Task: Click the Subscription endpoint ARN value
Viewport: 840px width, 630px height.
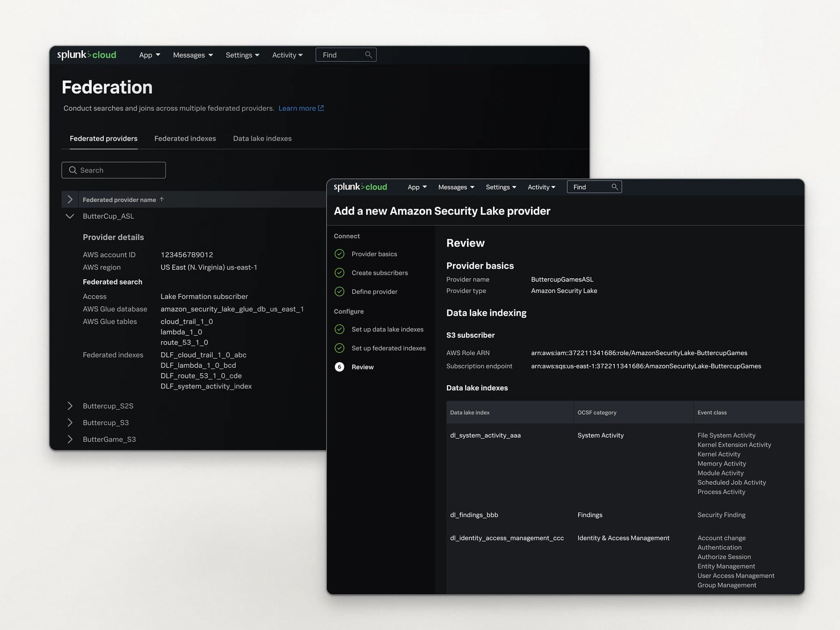Action: point(646,366)
